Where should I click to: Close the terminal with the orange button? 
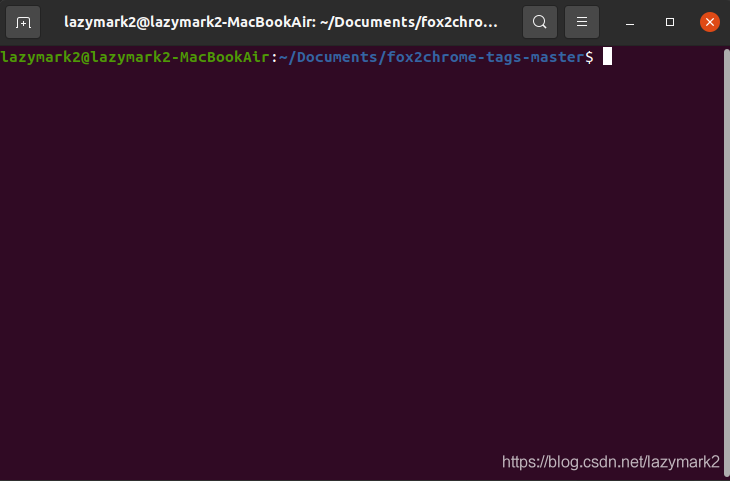709,22
